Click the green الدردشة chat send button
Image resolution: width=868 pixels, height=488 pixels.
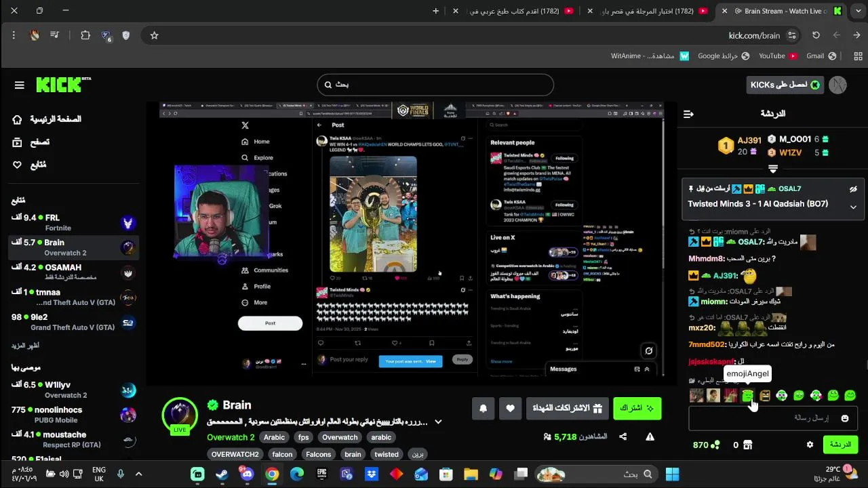[x=840, y=445]
